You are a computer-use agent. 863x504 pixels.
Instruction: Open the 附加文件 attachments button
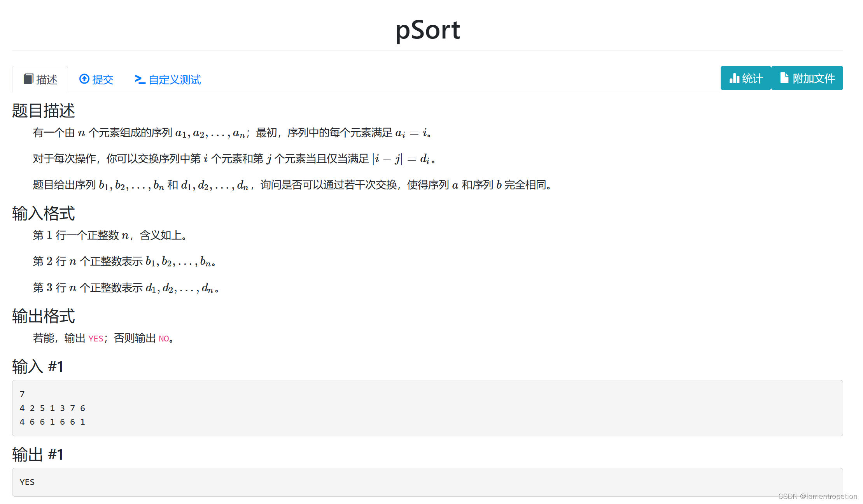coord(807,78)
